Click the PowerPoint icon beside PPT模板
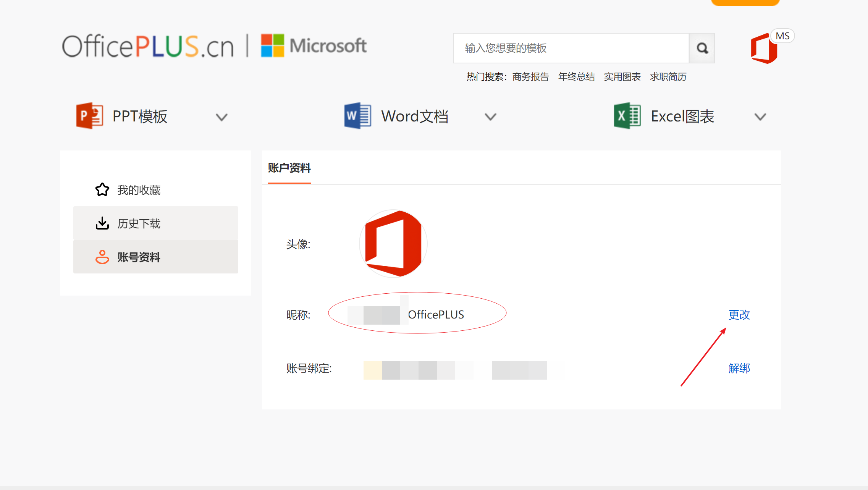The width and height of the screenshot is (868, 490). (x=90, y=116)
